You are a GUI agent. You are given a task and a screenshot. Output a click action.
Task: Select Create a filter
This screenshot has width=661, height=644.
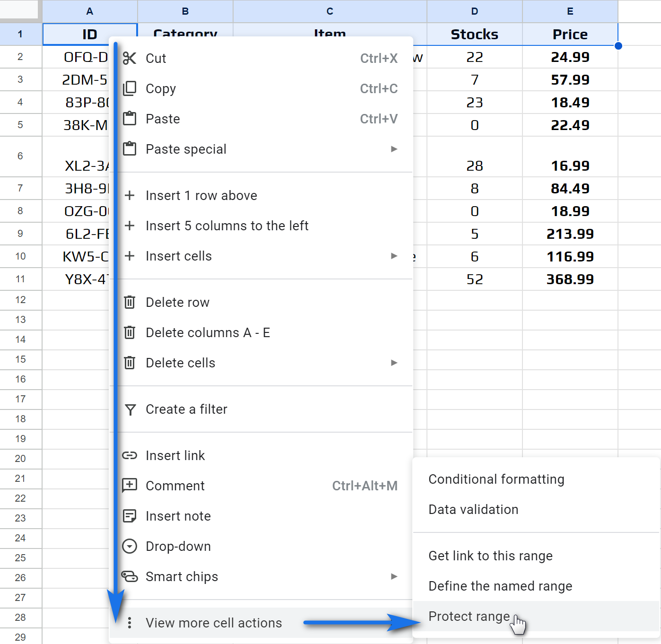pyautogui.click(x=261, y=409)
